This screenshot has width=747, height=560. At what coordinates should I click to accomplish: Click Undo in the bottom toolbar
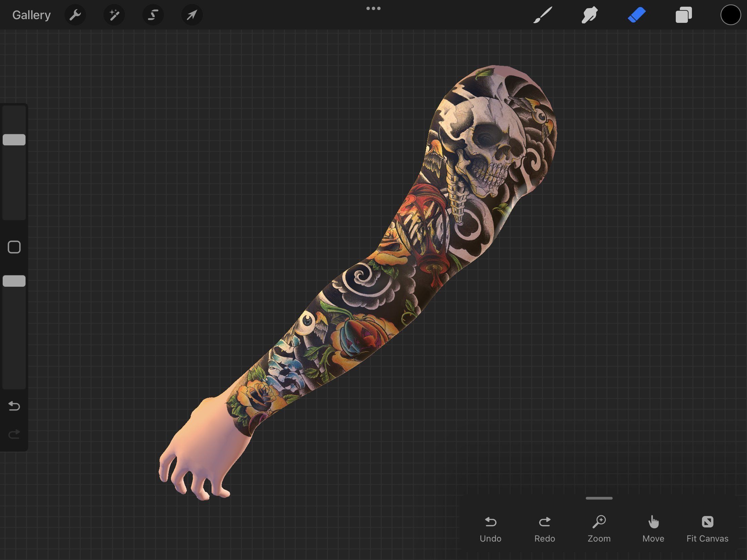491,529
